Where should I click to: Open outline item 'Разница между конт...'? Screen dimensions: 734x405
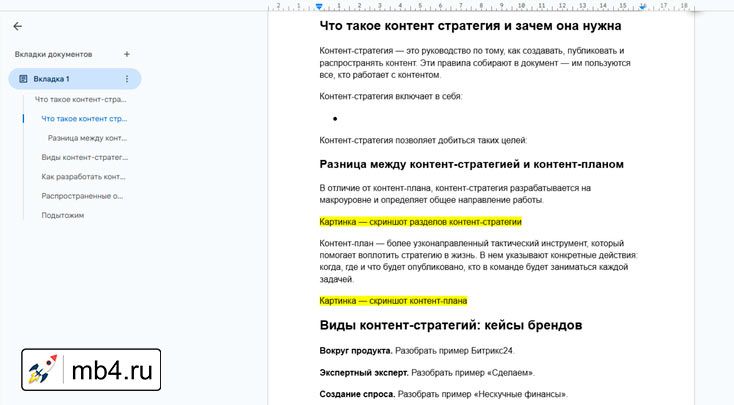88,138
